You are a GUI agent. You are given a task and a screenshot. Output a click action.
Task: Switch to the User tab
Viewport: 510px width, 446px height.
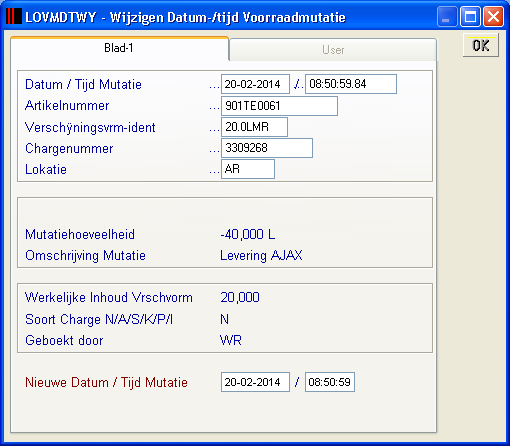coord(333,50)
